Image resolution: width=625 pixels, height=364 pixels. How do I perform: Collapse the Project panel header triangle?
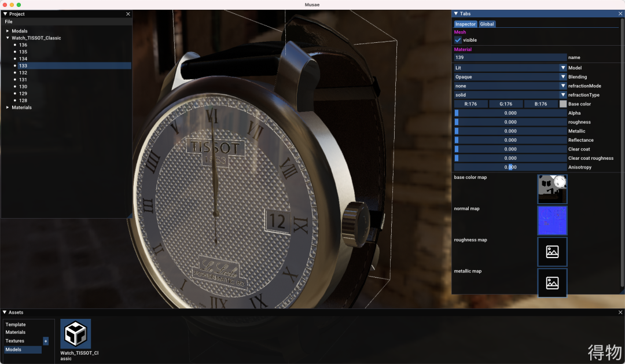point(5,14)
